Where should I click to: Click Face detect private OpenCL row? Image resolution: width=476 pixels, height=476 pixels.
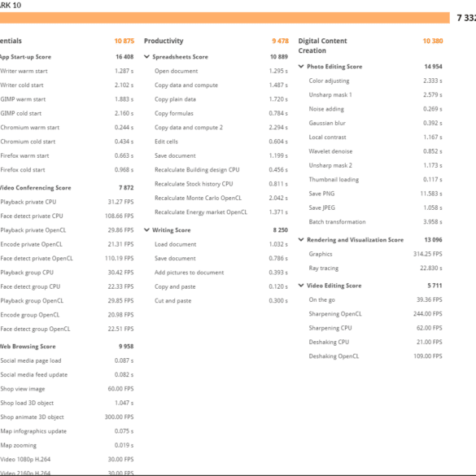(x=67, y=258)
